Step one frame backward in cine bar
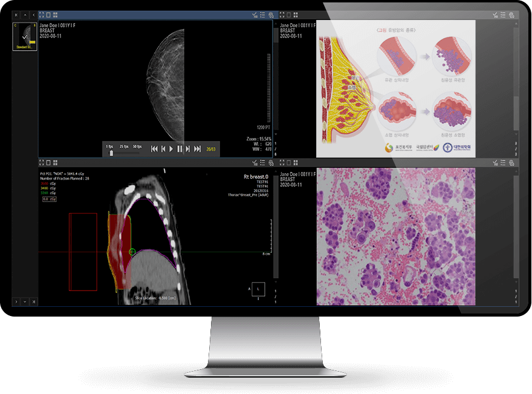 [x=163, y=149]
